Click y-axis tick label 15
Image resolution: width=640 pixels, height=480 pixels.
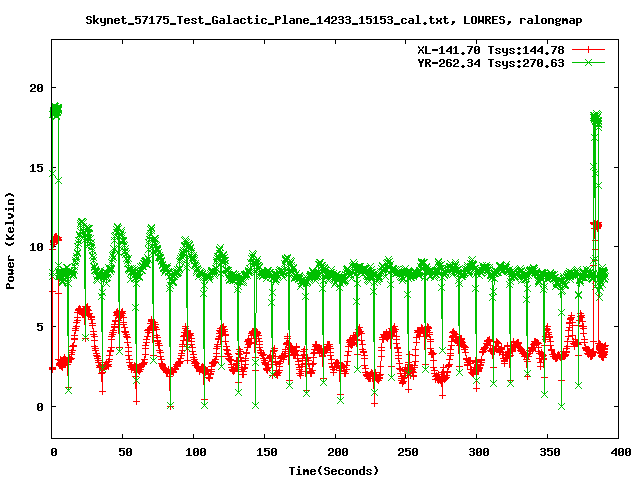tap(36, 167)
